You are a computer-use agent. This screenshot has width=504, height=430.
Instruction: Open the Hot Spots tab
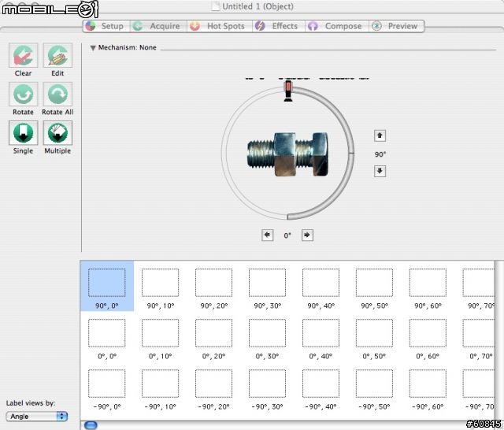click(220, 26)
